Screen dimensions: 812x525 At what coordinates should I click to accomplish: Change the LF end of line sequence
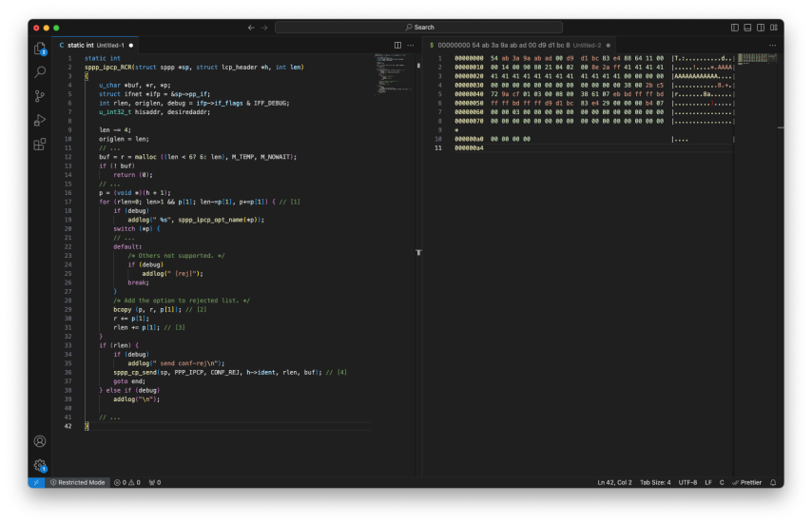pyautogui.click(x=708, y=482)
